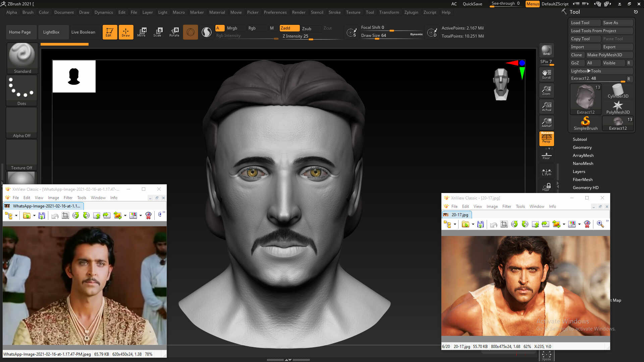Image resolution: width=644 pixels, height=362 pixels.
Task: Open the folder dropdown arrow in the WhatsApp-Image XnView window
Action: point(34,216)
